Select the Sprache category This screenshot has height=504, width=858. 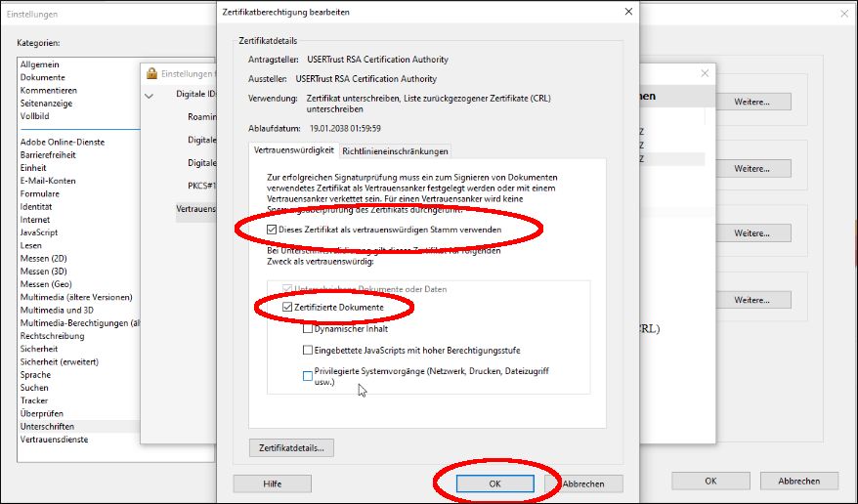[x=35, y=374]
